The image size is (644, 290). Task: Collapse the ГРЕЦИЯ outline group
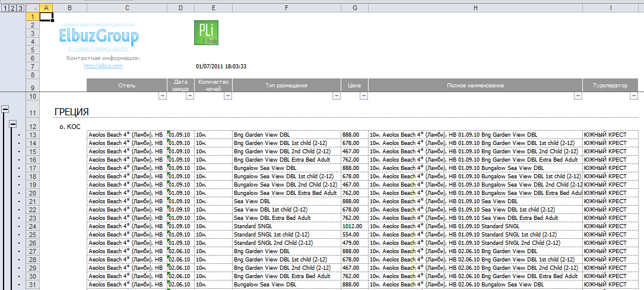(x=5, y=109)
